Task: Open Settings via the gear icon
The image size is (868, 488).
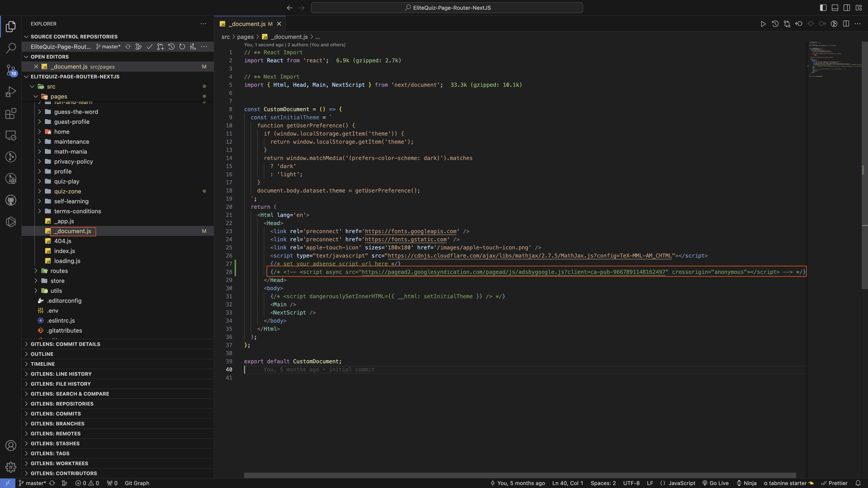Action: point(10,467)
